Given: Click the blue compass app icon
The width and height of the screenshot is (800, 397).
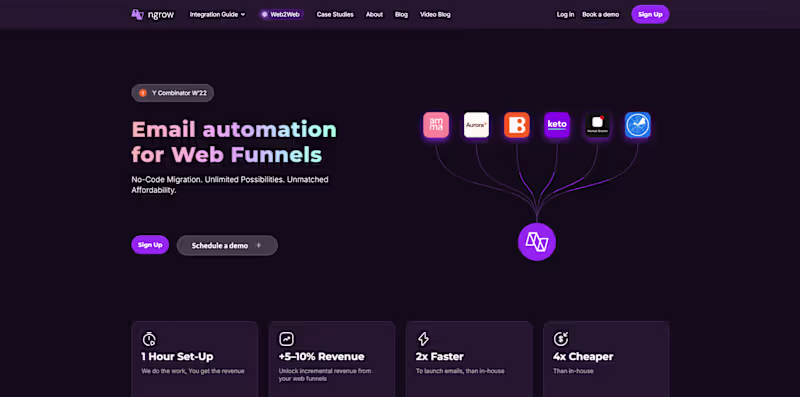Looking at the screenshot, I should [x=638, y=125].
